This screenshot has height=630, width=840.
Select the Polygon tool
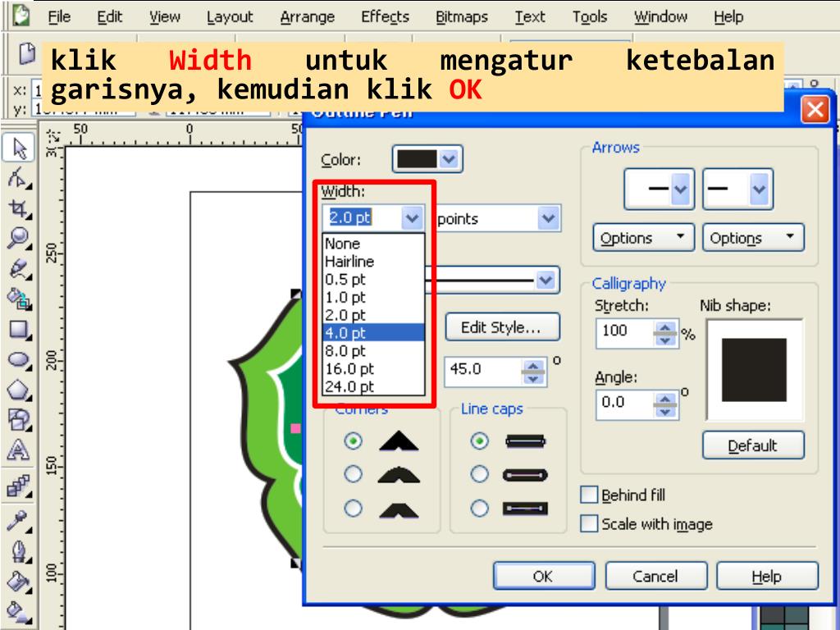pyautogui.click(x=20, y=390)
